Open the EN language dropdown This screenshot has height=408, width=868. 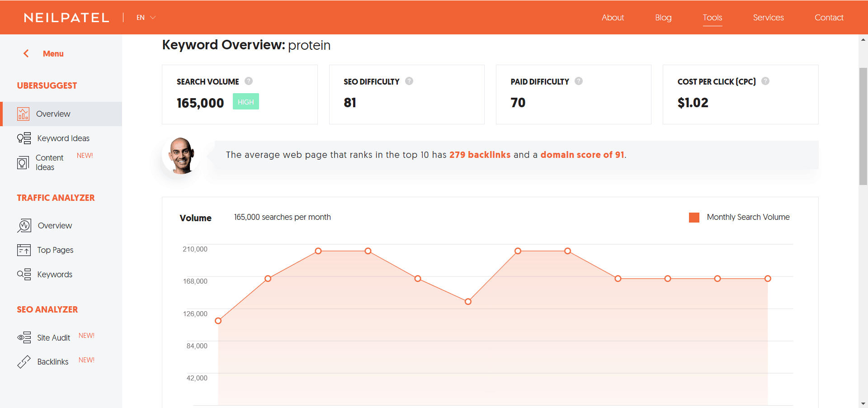[146, 18]
